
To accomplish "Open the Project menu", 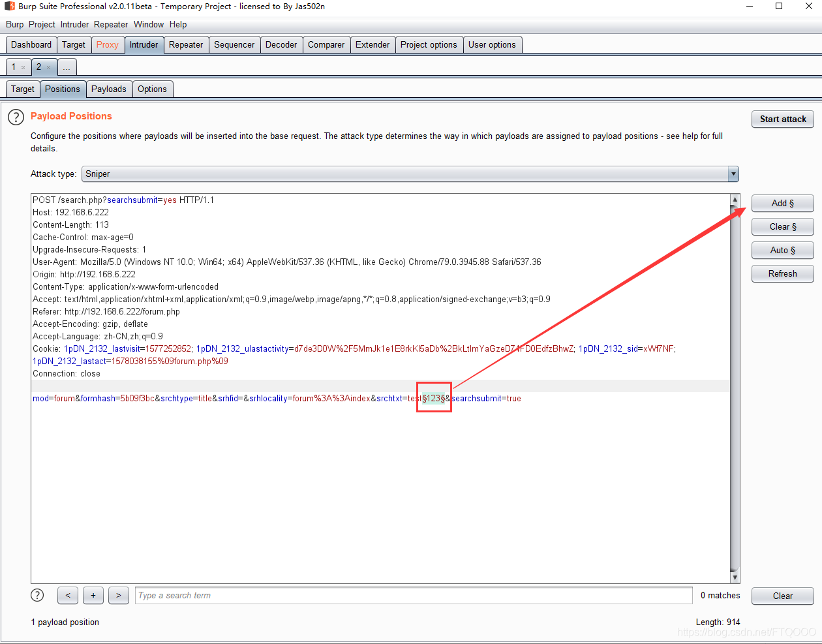I will click(42, 24).
